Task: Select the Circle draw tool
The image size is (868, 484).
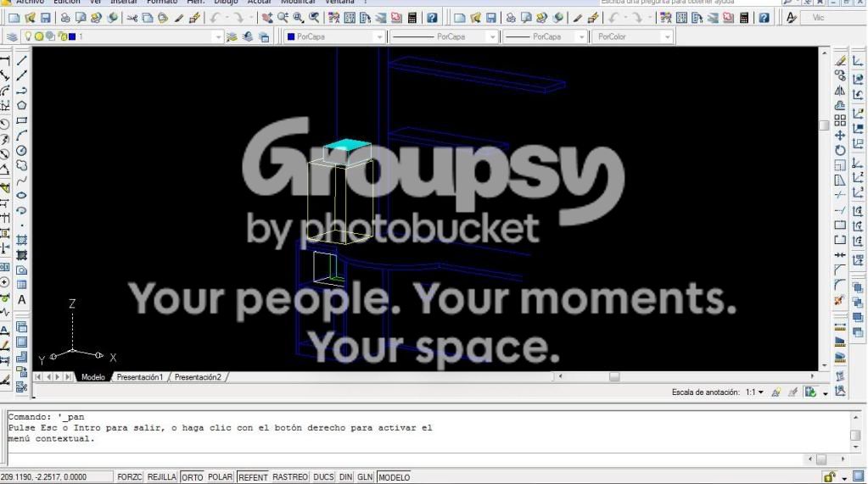Action: 21,150
